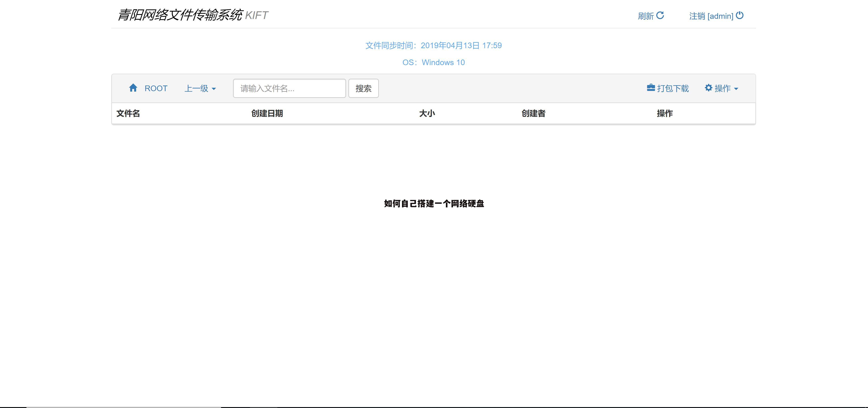Select the 创建日期 column header
868x408 pixels.
[266, 114]
